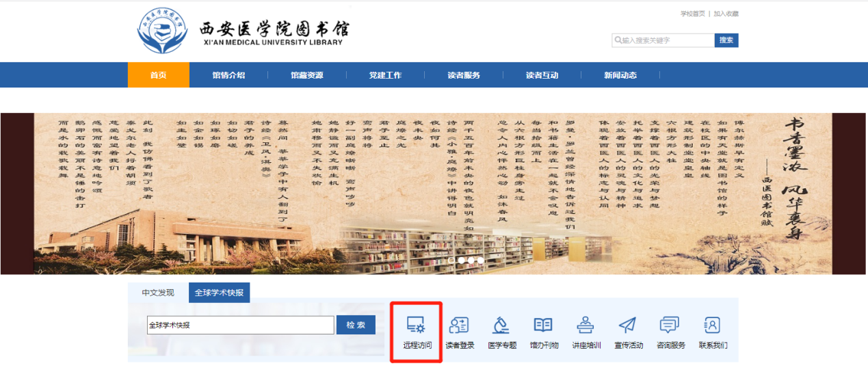Select the second banner carousel dot
The image size is (868, 383).
tap(461, 261)
